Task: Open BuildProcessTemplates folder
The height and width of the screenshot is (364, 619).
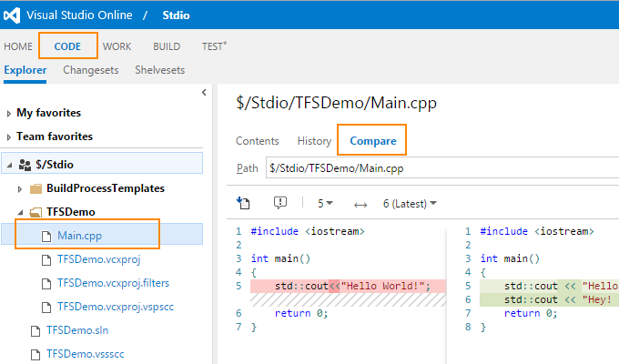Action: point(106,188)
